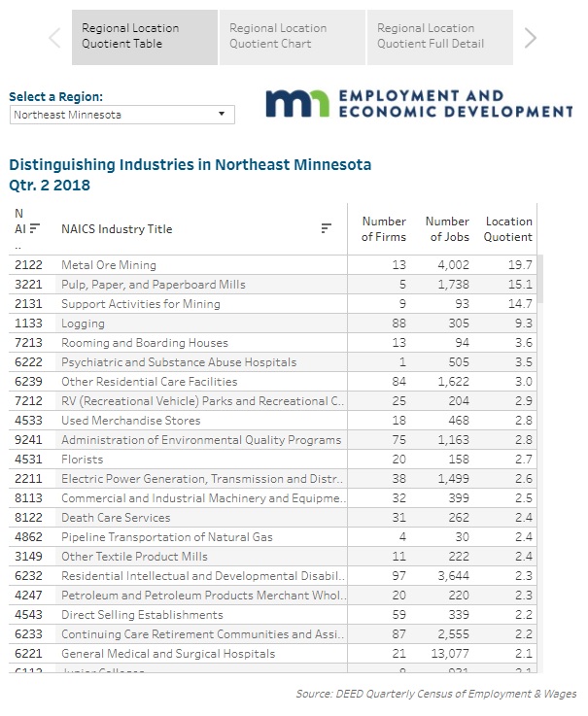
Task: Click the NAICS Industry Title header
Action: pyautogui.click(x=117, y=229)
